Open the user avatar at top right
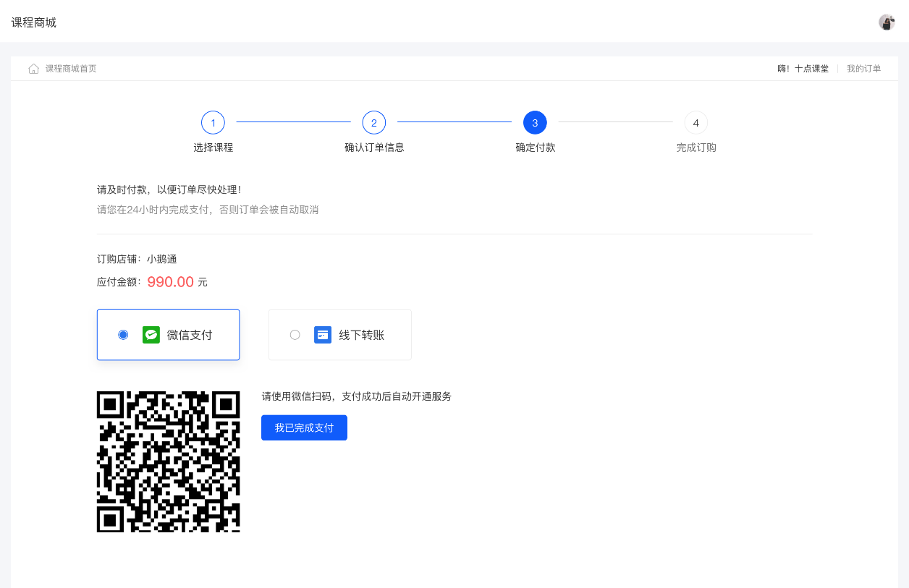Viewport: 909px width, 588px height. 887,22
